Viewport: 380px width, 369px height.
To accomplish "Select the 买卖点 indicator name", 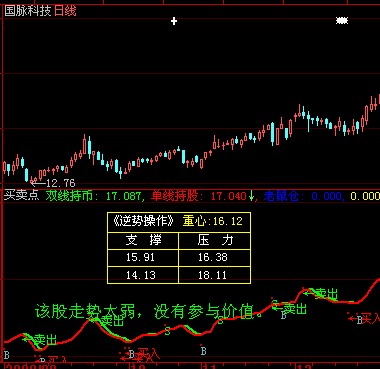I will (22, 195).
